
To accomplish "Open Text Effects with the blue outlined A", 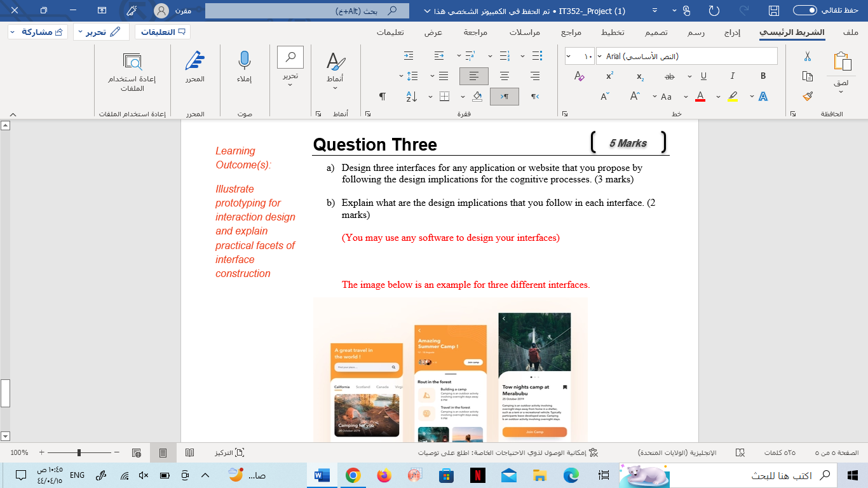I will click(763, 97).
